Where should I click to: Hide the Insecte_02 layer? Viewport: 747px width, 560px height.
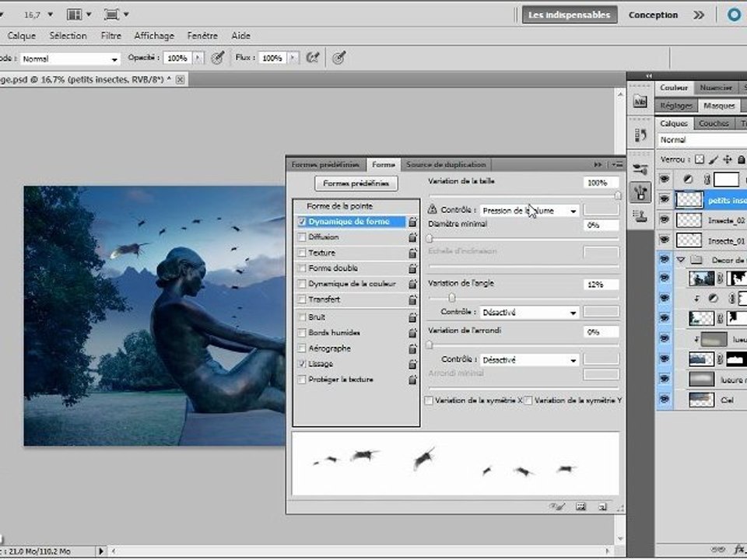[664, 219]
